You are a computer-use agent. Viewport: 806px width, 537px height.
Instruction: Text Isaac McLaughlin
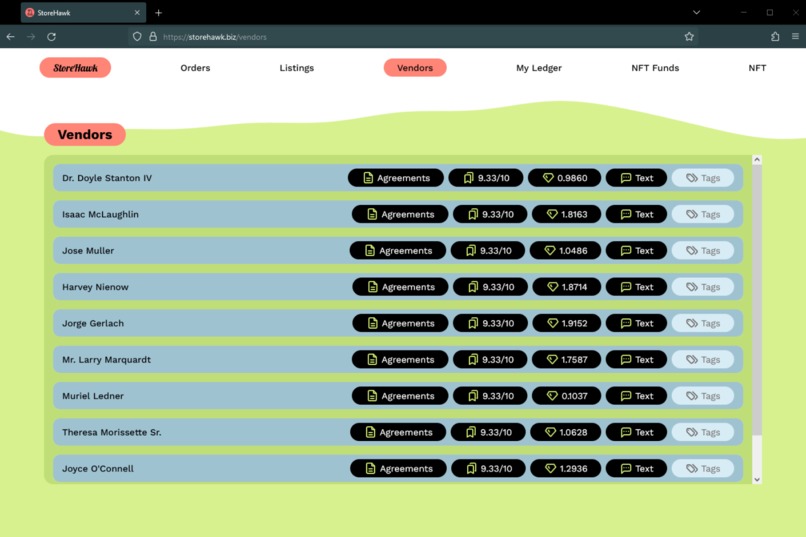[636, 214]
